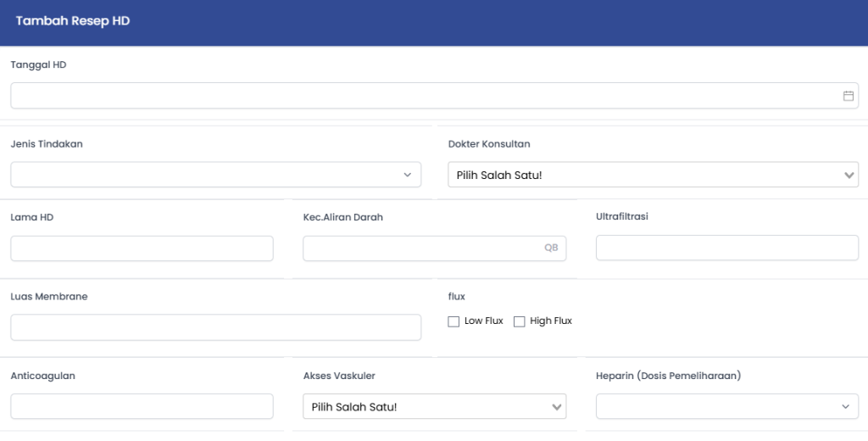Tick the High Flux checkbox
This screenshot has width=868, height=441.
(x=520, y=321)
